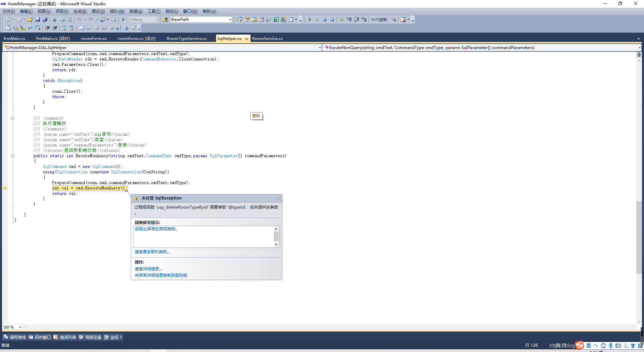Toggle 十六进制 hexadecimal display
Viewport: 644px width, 352px height.
[379, 20]
